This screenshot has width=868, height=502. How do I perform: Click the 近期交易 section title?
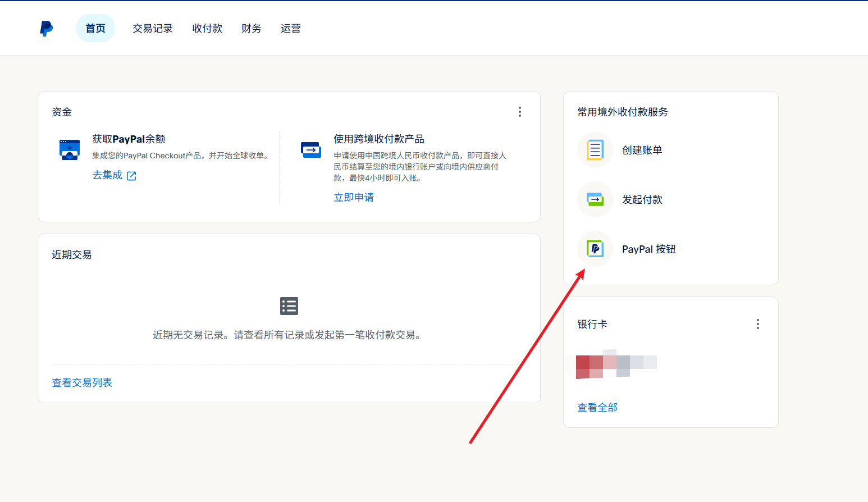click(72, 254)
